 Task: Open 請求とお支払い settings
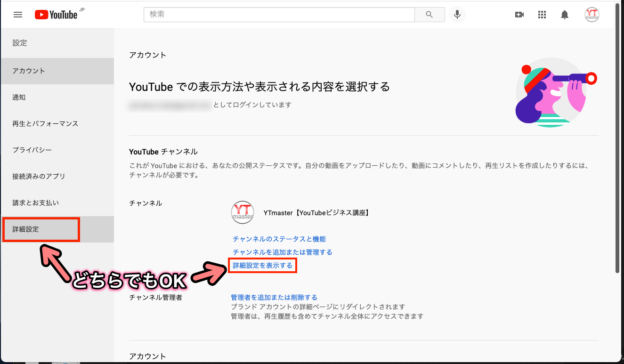coord(57,203)
